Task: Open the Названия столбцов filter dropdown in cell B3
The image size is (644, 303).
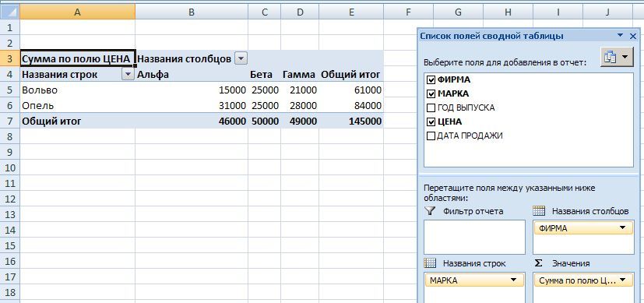Action: [x=241, y=59]
